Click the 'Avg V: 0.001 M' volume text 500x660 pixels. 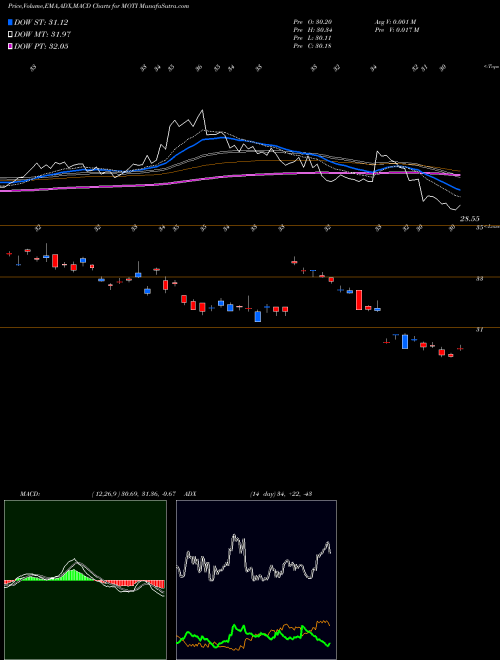pyautogui.click(x=395, y=22)
